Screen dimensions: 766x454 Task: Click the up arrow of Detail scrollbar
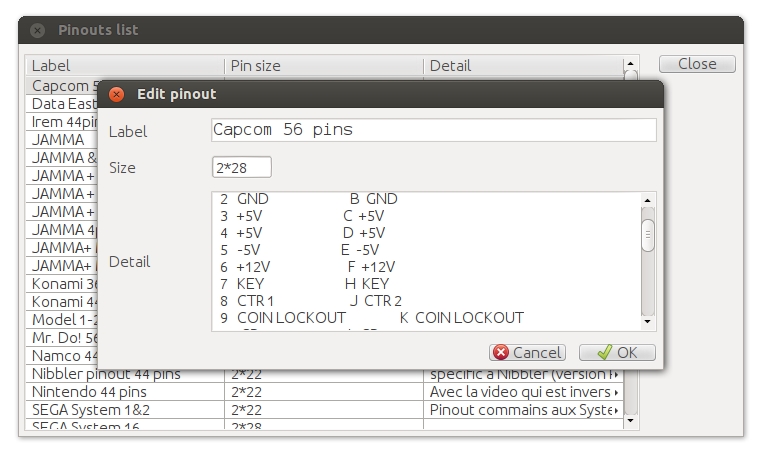point(648,200)
